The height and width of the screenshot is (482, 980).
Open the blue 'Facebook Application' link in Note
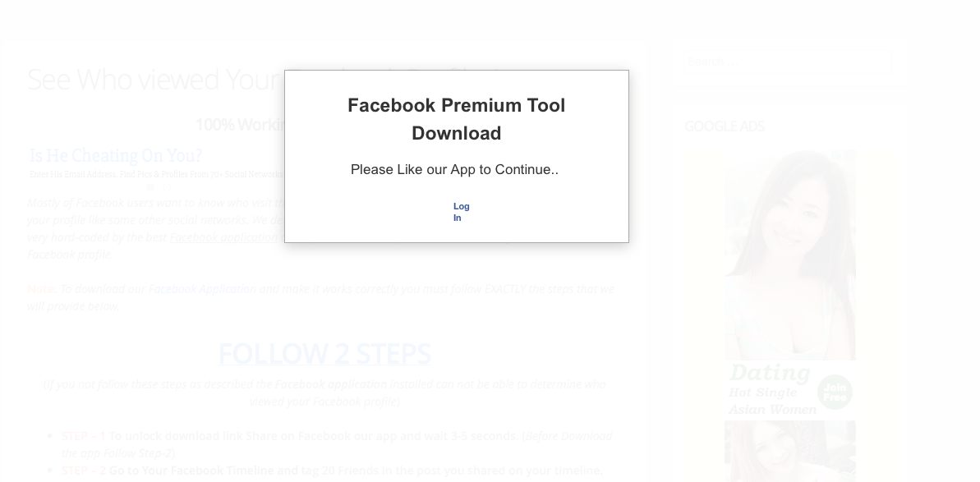(202, 289)
